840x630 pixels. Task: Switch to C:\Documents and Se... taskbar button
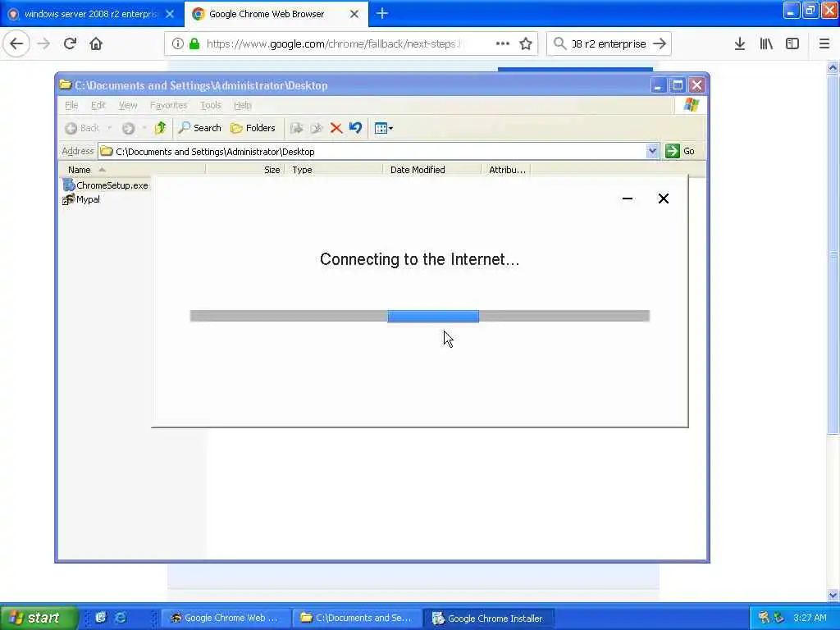click(x=357, y=619)
